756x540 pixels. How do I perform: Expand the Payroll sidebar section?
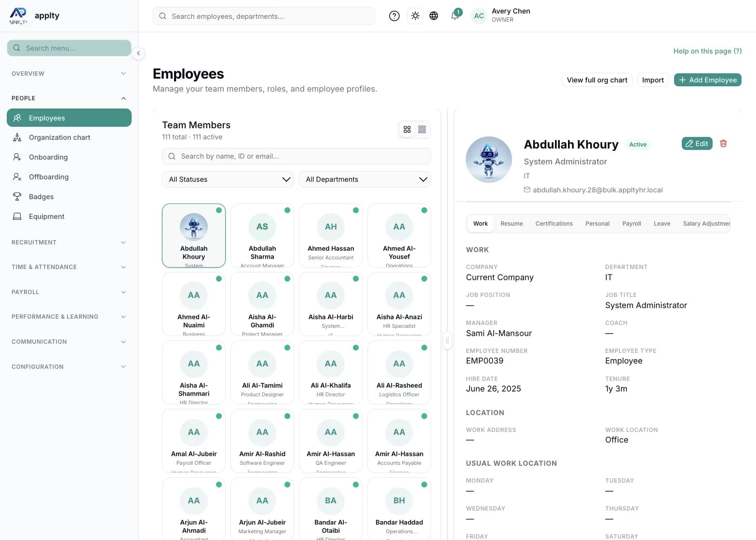[69, 292]
